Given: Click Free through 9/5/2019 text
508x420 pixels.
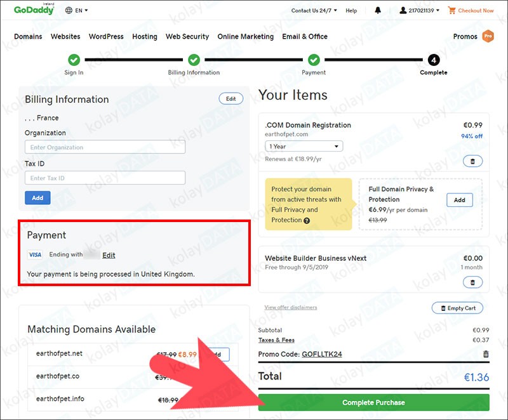Looking at the screenshot, I should coord(297,267).
